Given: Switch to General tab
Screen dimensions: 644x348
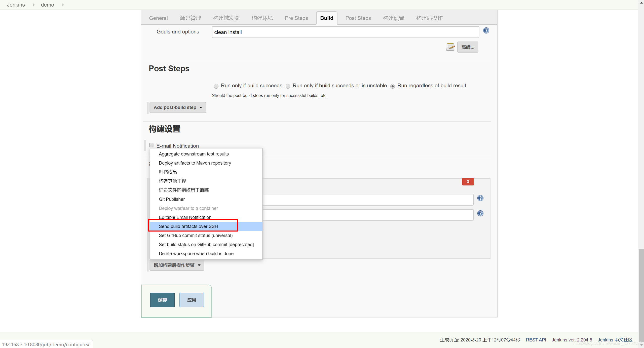Looking at the screenshot, I should pos(158,18).
